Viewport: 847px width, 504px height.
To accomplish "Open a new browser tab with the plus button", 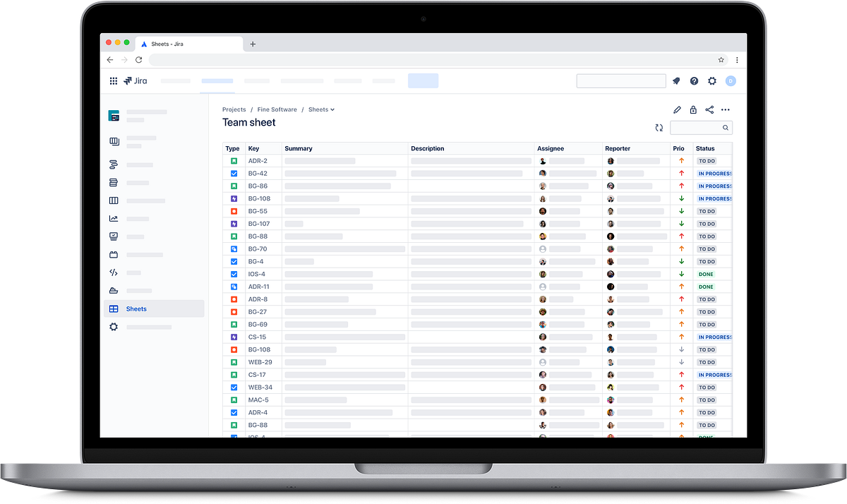I will (253, 43).
